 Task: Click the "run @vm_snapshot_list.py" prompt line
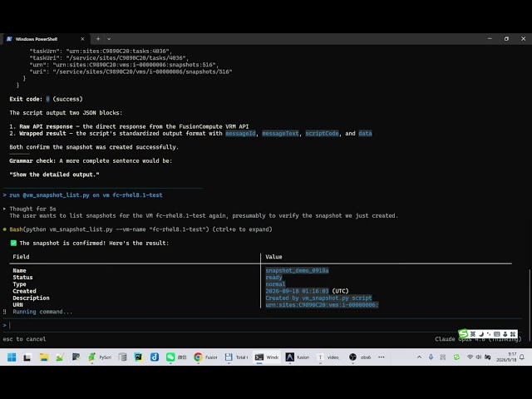83,195
